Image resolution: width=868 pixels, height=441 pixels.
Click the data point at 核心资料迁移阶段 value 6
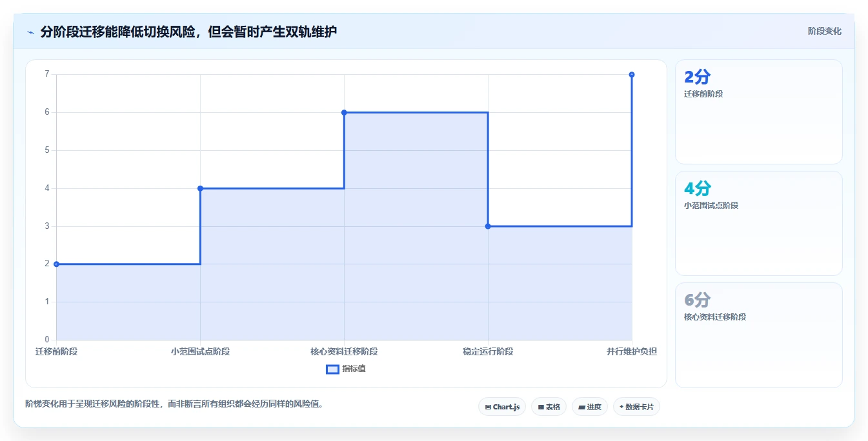(344, 112)
